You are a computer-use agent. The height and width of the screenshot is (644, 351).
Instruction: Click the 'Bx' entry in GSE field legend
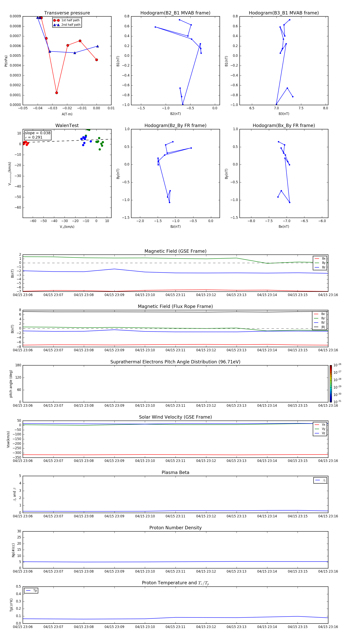tap(320, 259)
